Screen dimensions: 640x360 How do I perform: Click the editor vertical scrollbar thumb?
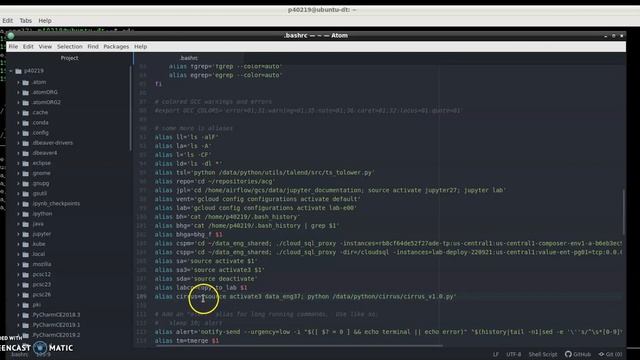[x=623, y=211]
